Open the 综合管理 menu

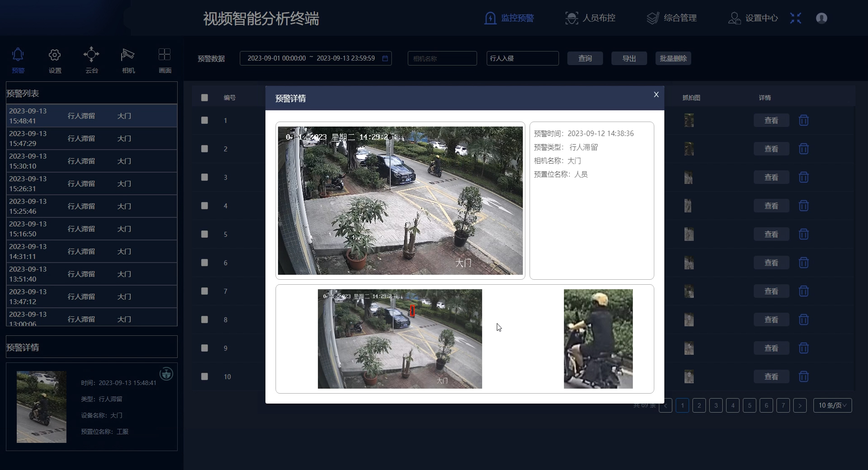click(x=672, y=18)
